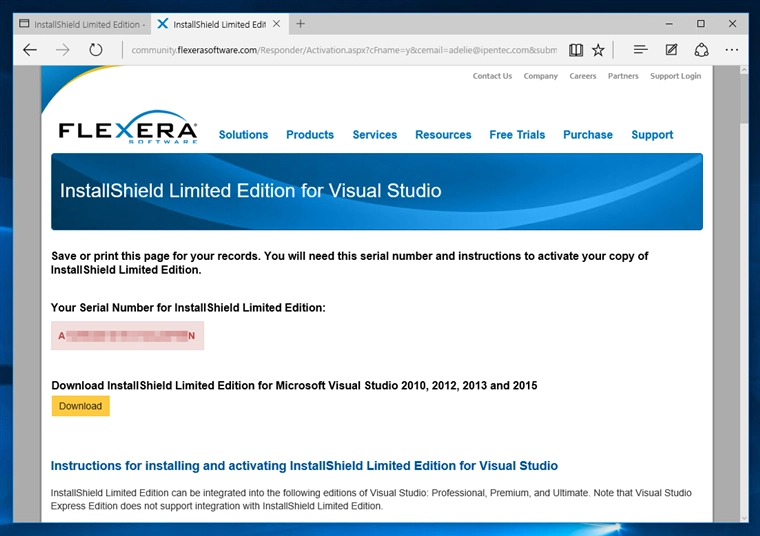Minimize the Edge browser window

[x=669, y=24]
